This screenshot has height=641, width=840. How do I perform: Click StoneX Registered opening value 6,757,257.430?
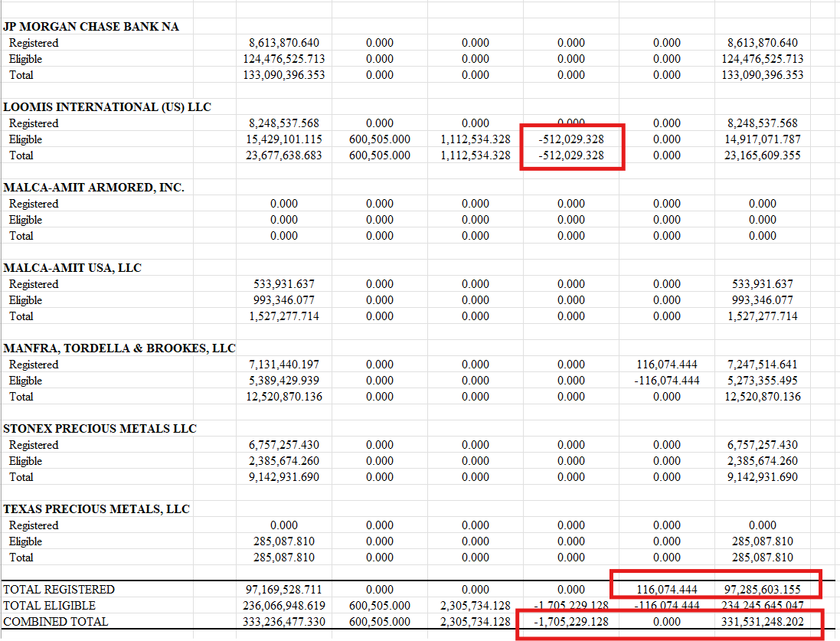pos(284,445)
